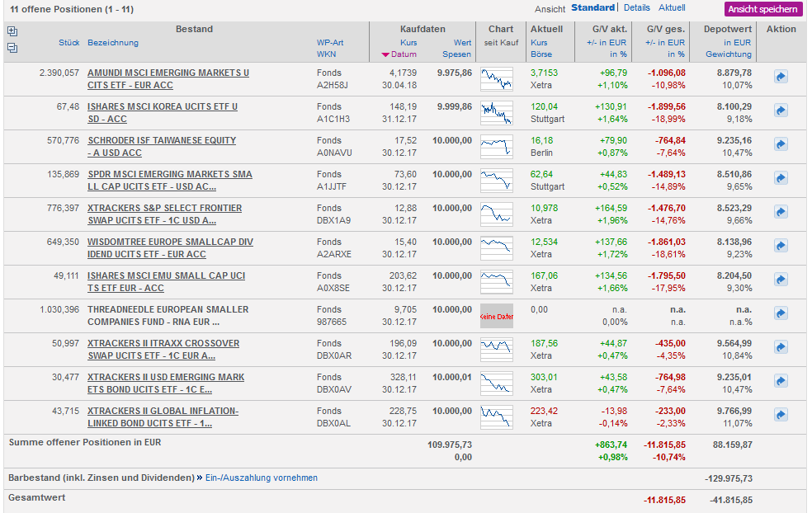Sort by Gewichtung column header
This screenshot has width=812, height=513.
(x=729, y=54)
